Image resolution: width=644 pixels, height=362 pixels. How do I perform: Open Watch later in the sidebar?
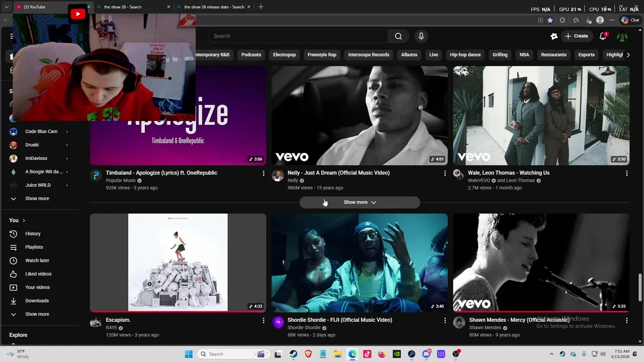click(x=37, y=260)
